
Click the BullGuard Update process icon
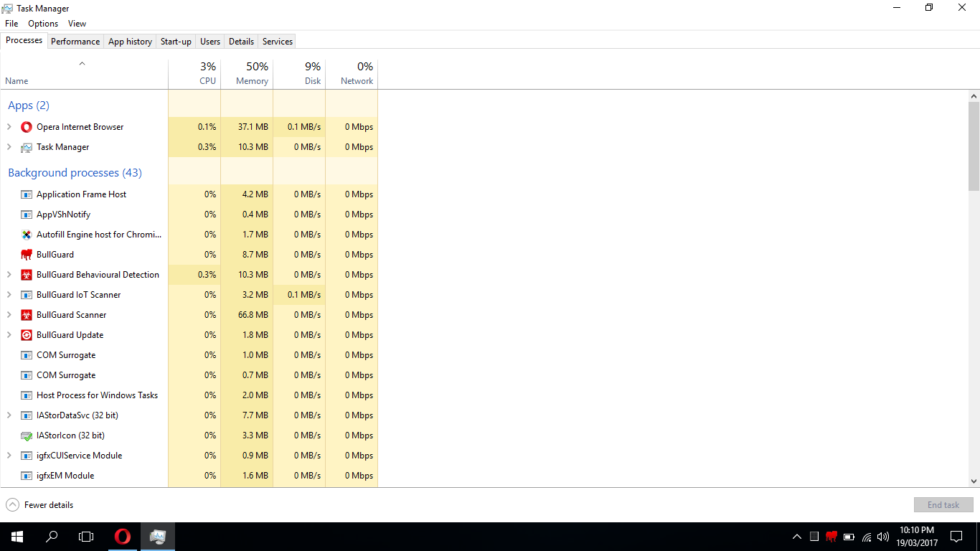point(27,335)
